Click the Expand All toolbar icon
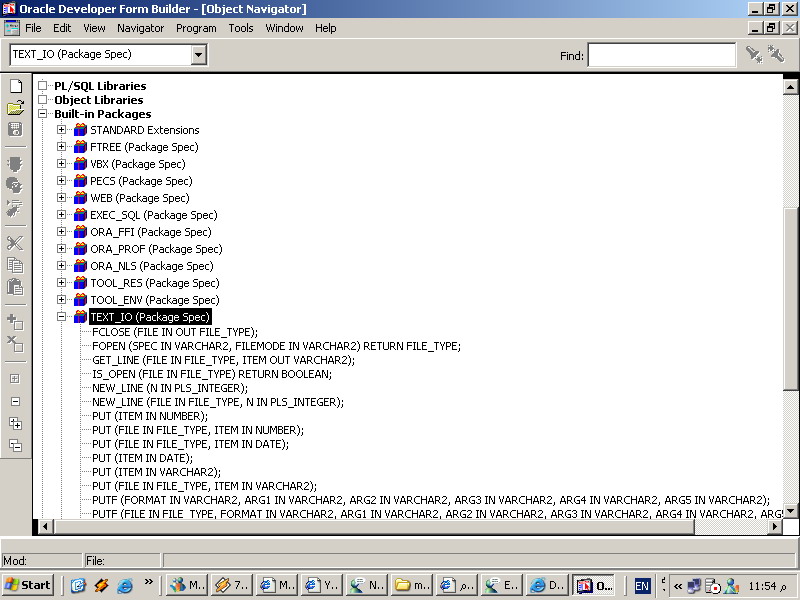Viewport: 800px width, 600px height. [x=15, y=423]
